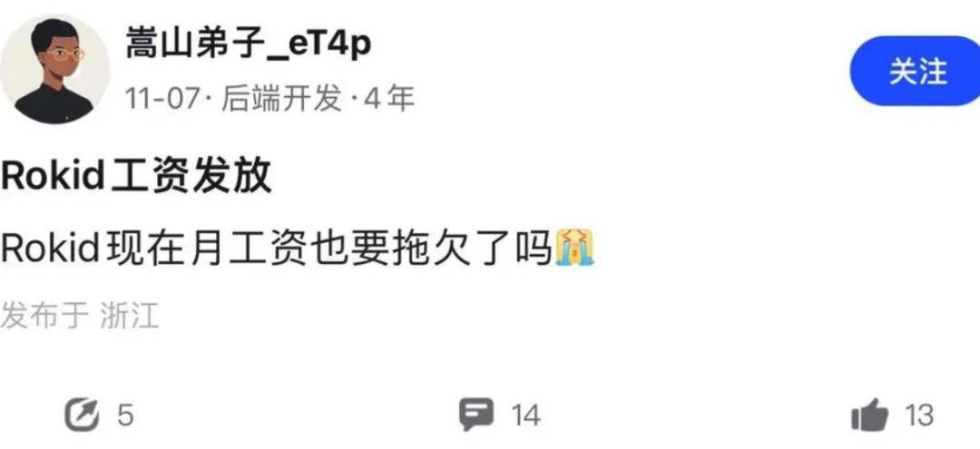Tap the 拖欠了吗 text in post

[x=475, y=248]
